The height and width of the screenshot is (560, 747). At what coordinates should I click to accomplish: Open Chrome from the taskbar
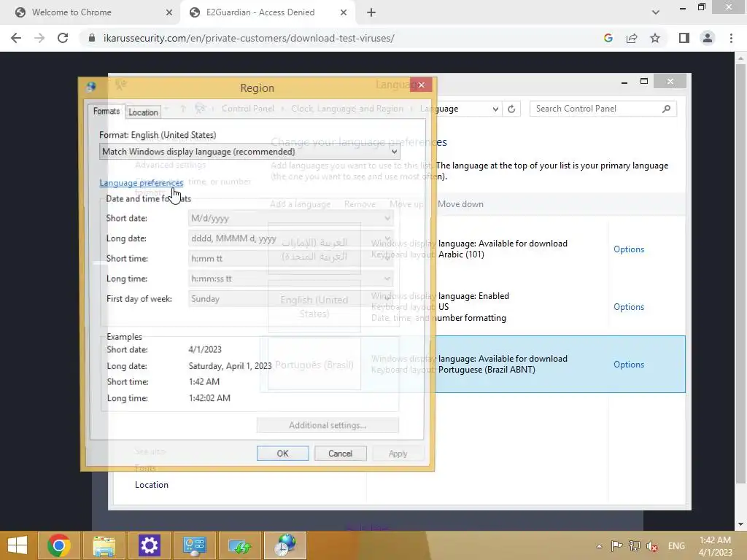click(x=59, y=545)
